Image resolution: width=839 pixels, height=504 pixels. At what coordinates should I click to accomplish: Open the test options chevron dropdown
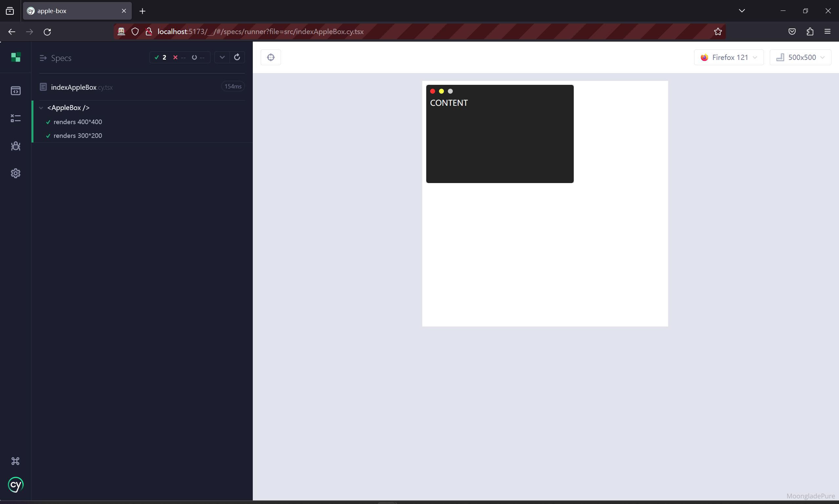[222, 57]
